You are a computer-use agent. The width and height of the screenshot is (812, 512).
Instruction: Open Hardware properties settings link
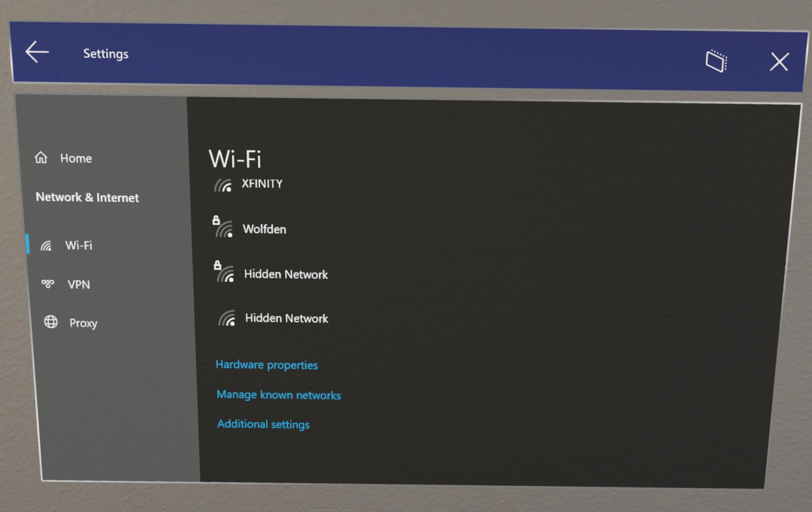click(x=266, y=364)
